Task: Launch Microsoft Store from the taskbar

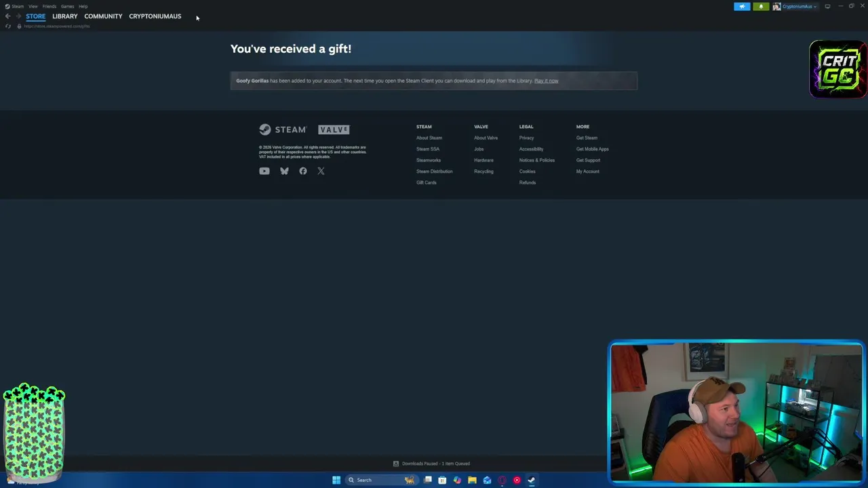Action: tap(442, 480)
